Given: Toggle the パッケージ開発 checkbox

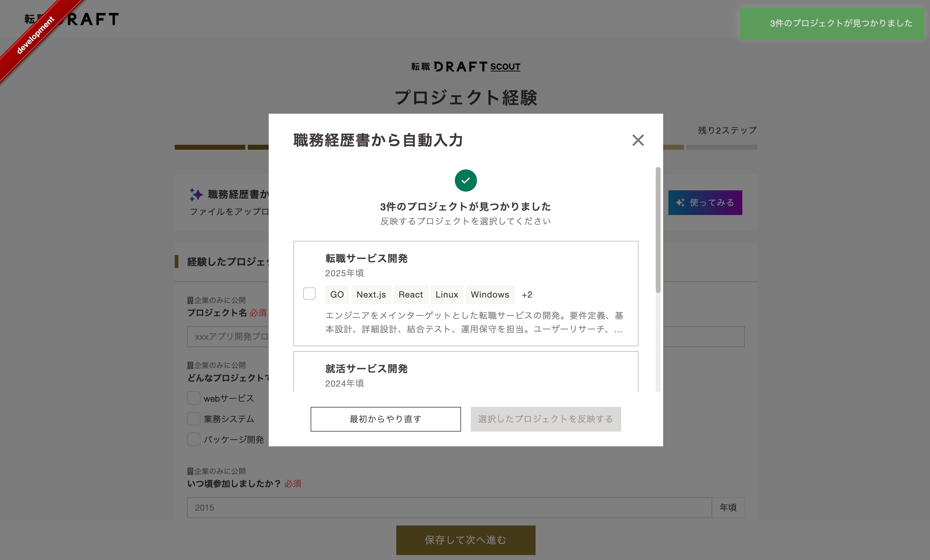Looking at the screenshot, I should pyautogui.click(x=194, y=439).
